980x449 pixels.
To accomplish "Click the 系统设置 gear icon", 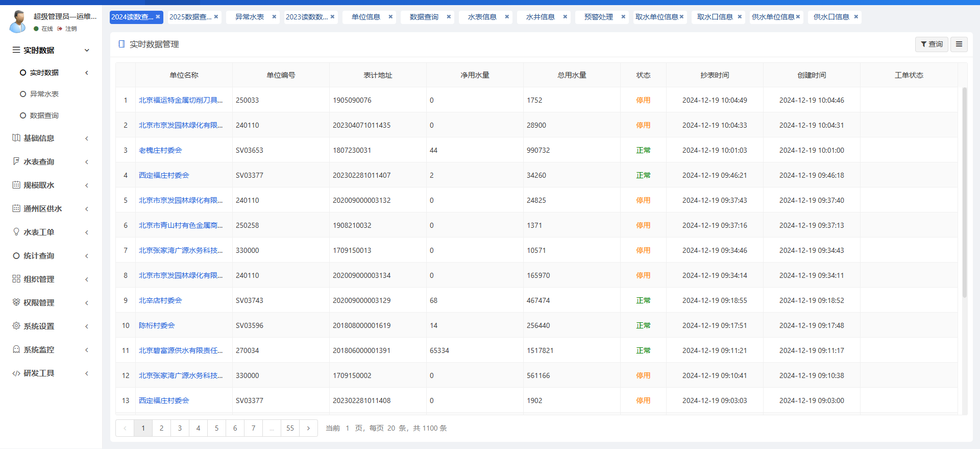I will 16,326.
